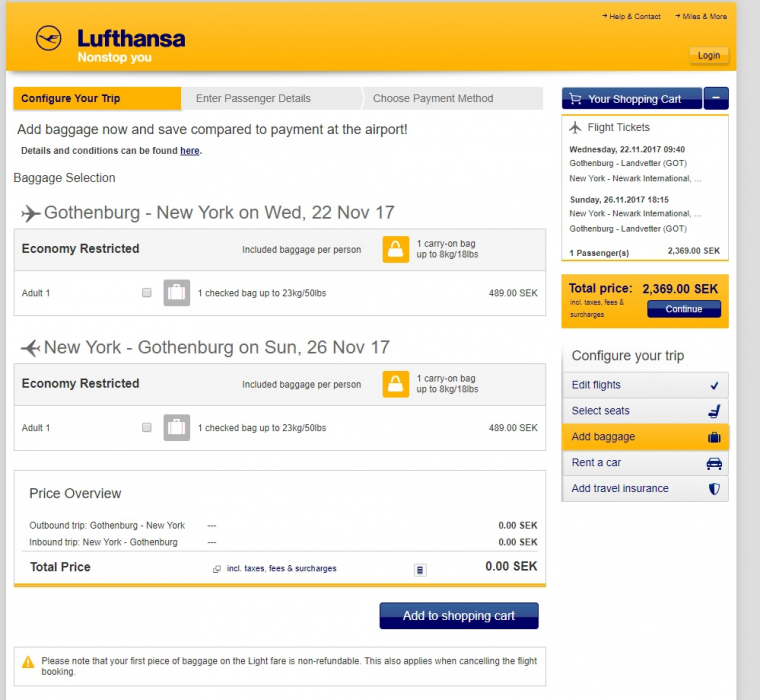Go to Enter Passenger Details step
This screenshot has height=700, width=760.
[x=253, y=99]
